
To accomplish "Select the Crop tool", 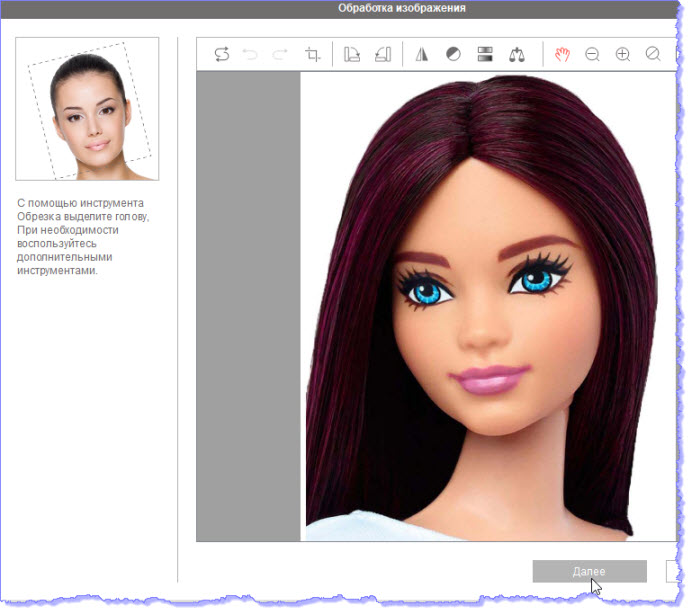I will click(313, 55).
